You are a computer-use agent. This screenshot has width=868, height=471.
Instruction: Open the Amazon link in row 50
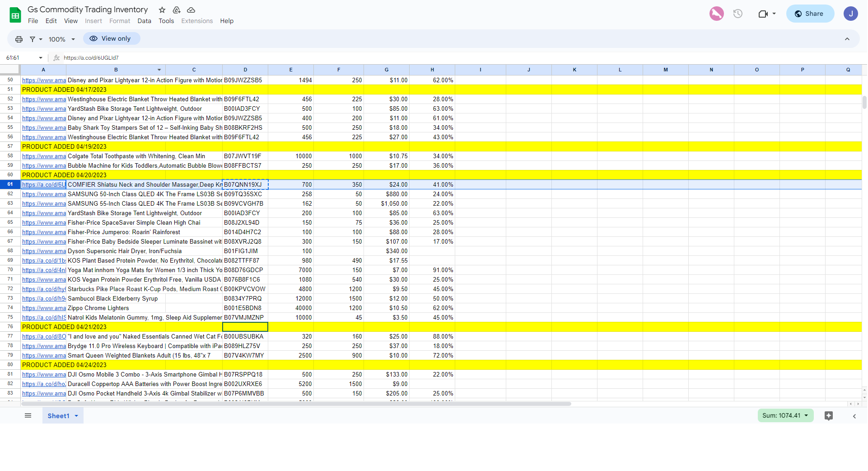pyautogui.click(x=44, y=80)
